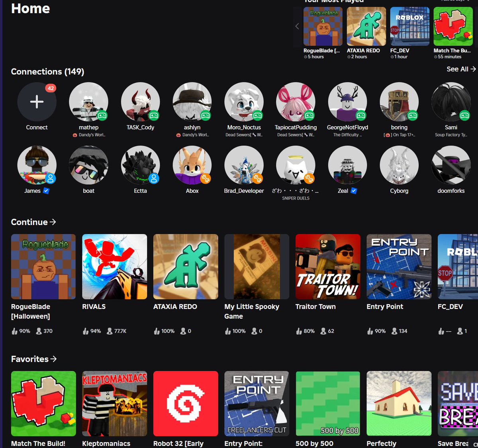Open RogueBlade [Halloween] in Continue
Image resolution: width=478 pixels, height=448 pixels.
pyautogui.click(x=43, y=266)
